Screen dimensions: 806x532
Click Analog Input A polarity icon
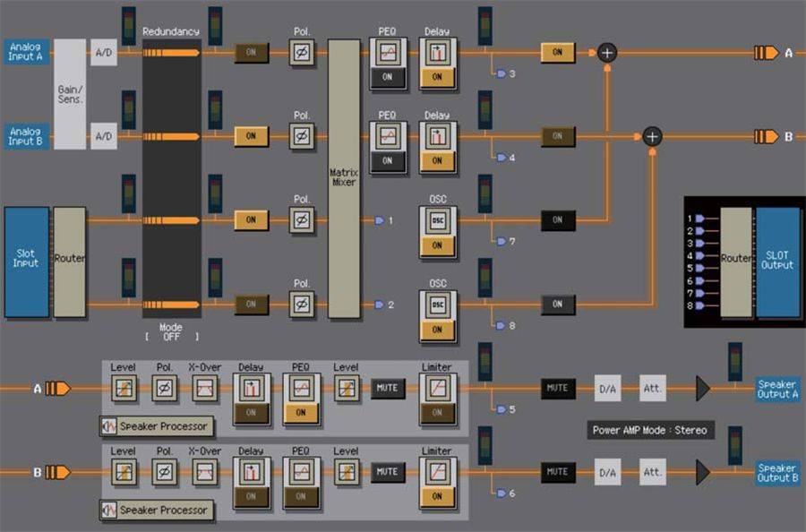(x=302, y=54)
